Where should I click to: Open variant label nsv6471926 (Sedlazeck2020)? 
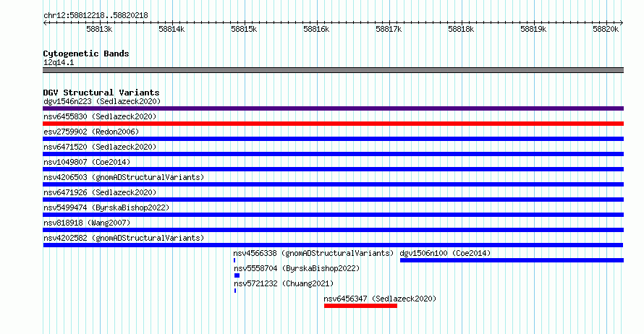click(x=100, y=192)
